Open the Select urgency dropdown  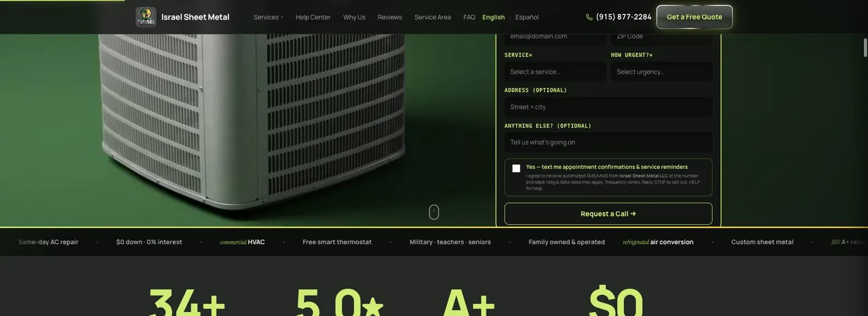662,72
